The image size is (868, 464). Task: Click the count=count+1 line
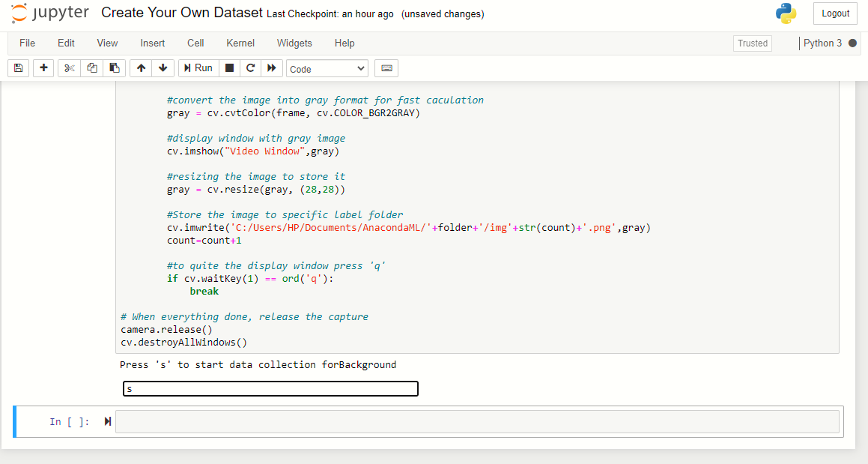[204, 241]
